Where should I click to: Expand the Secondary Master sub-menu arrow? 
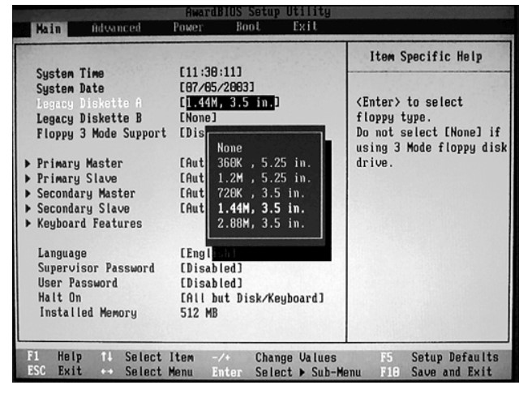[x=28, y=194]
